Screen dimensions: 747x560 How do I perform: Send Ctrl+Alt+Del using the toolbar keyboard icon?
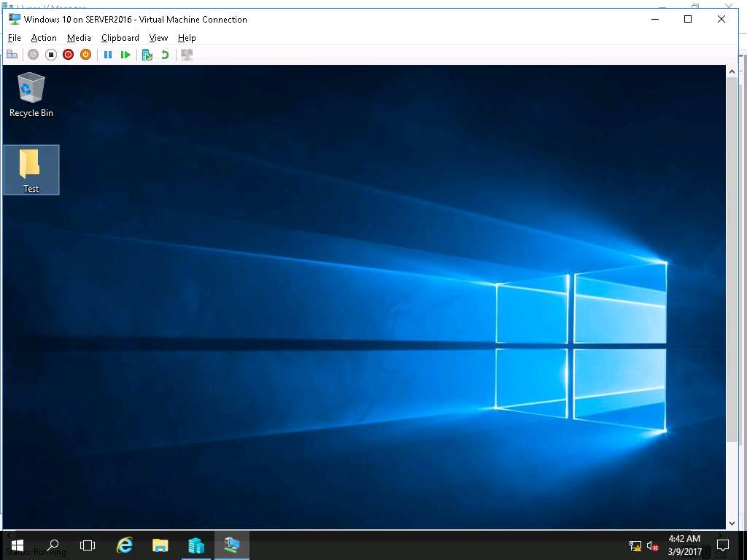(12, 55)
